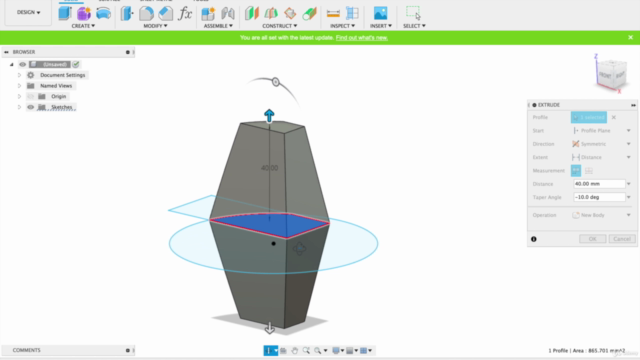Expand the Sketches tree node
Screen dimensions: 640x360
(19, 107)
